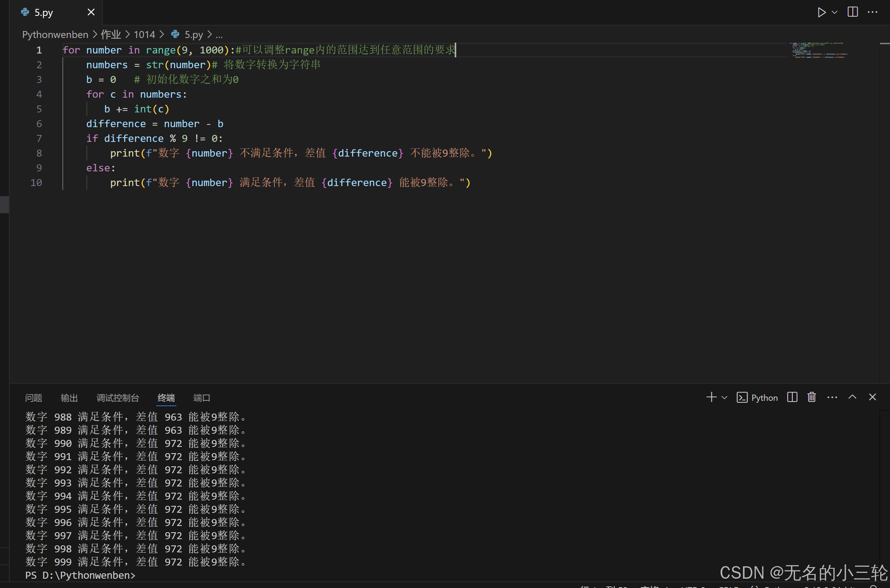Split the terminal pane
Image resolution: width=890 pixels, height=588 pixels.
tap(792, 397)
